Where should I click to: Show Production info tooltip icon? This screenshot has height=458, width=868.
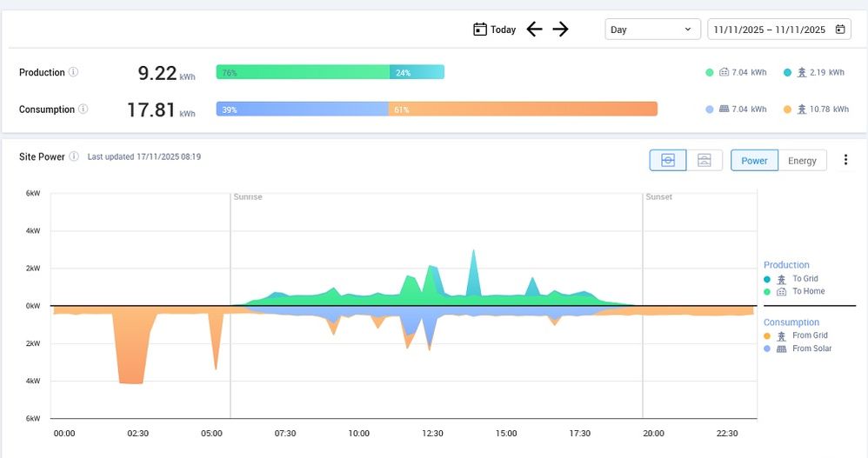pyautogui.click(x=73, y=72)
